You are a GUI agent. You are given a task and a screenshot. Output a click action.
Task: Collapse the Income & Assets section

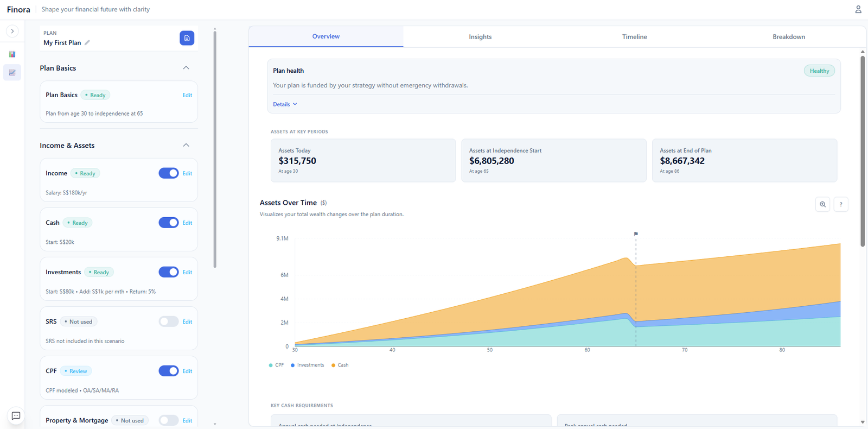tap(186, 145)
